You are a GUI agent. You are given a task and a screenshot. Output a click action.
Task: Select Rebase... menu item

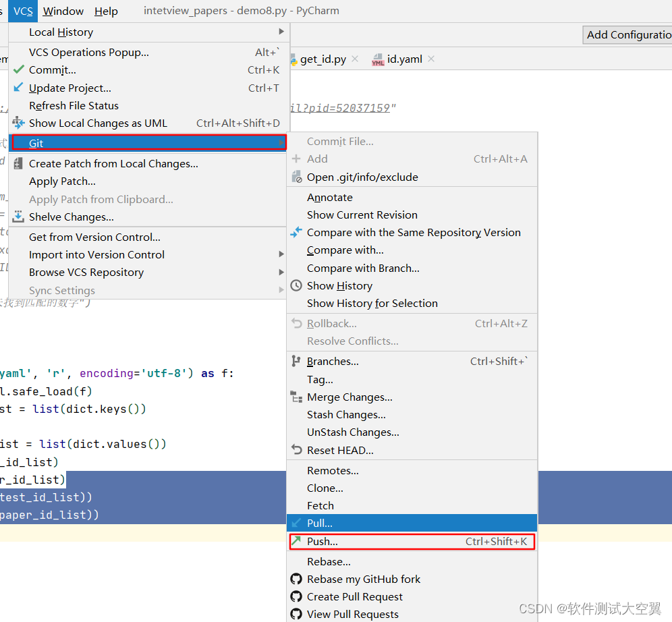pos(412,561)
